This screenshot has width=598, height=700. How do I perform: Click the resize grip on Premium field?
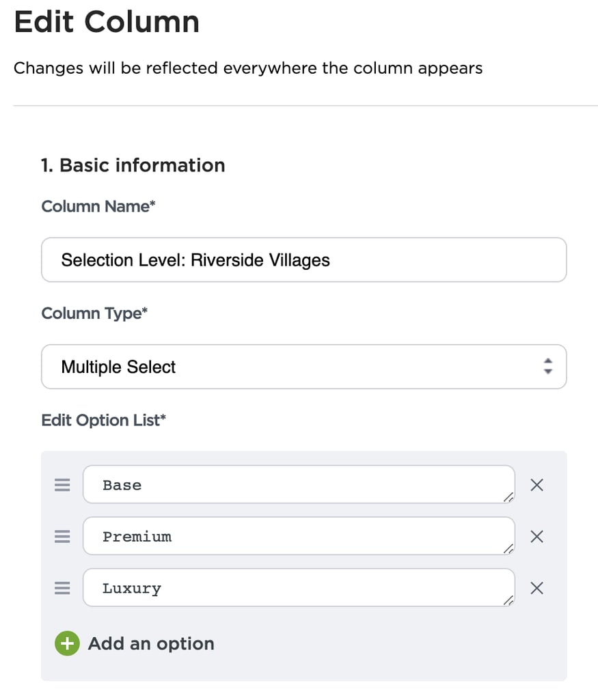point(508,548)
